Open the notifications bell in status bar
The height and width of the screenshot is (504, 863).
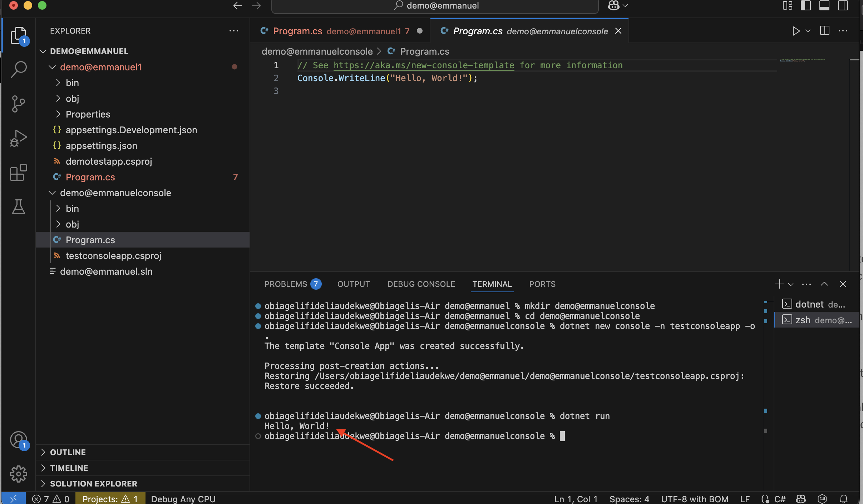pos(844,499)
